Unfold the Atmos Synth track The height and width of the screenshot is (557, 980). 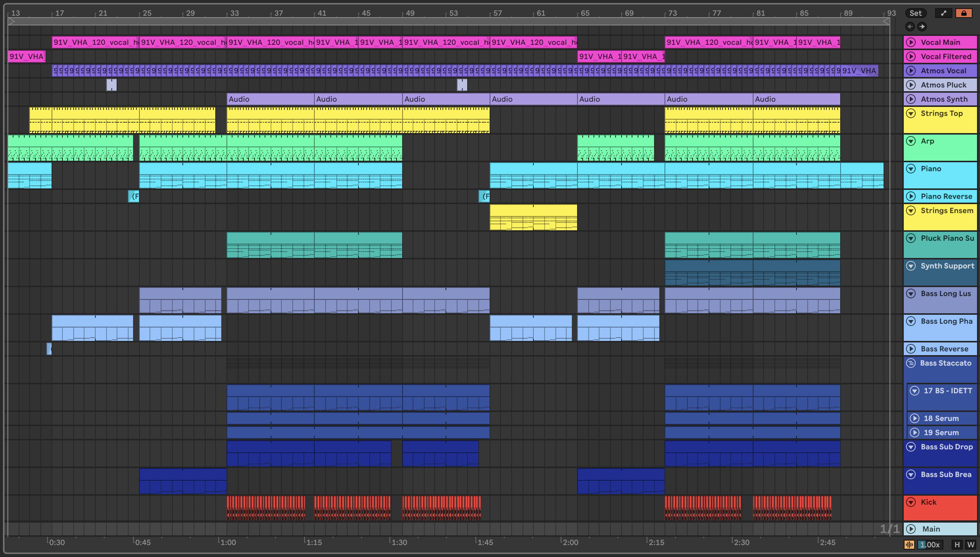tap(911, 99)
